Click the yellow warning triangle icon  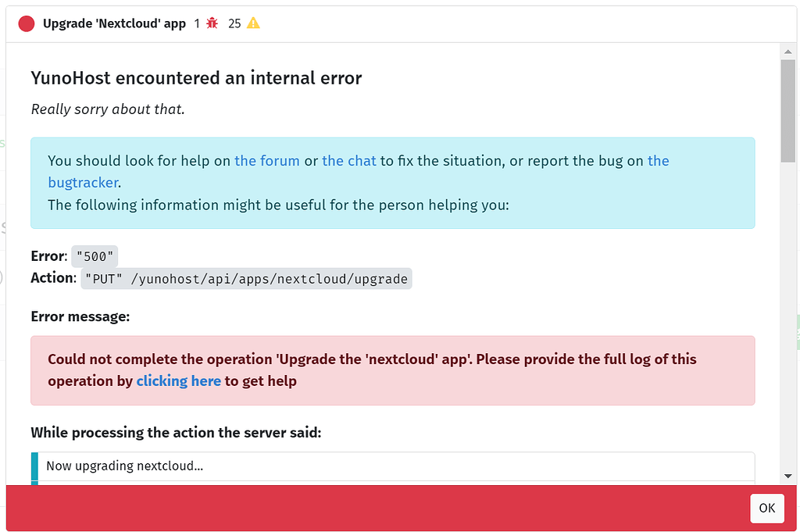point(253,23)
